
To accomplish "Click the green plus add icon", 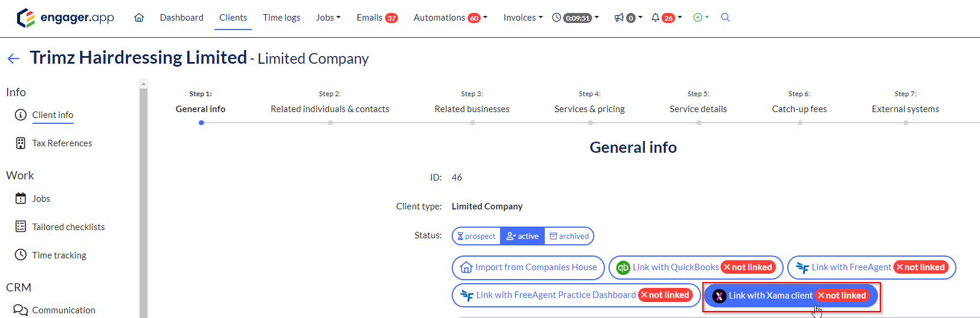I will (698, 18).
